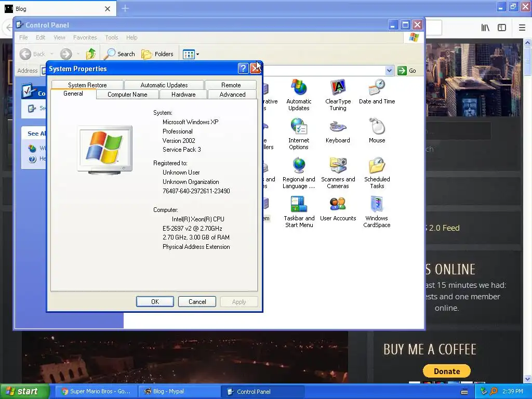
Task: Click the product ID 76487-640-2972611-23490 text
Action: tap(196, 191)
